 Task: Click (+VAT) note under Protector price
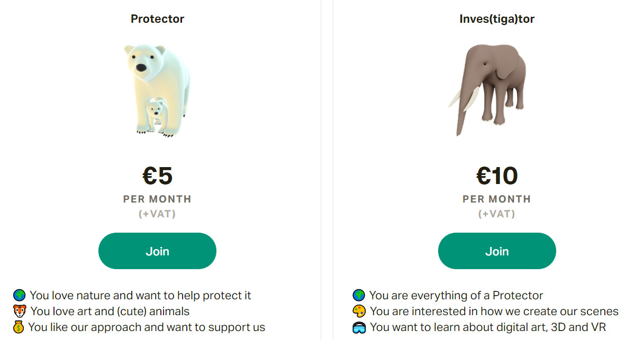point(157,214)
